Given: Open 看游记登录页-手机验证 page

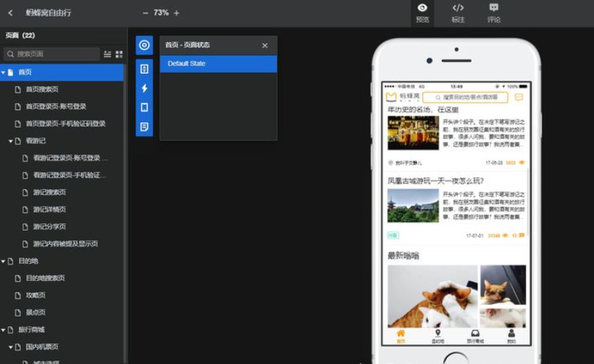Looking at the screenshot, I should [x=69, y=175].
